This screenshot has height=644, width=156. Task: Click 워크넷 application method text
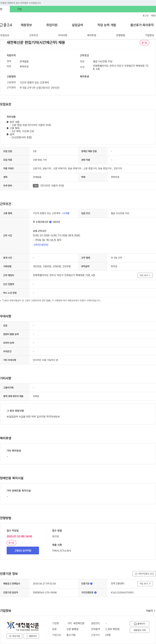(56, 536)
